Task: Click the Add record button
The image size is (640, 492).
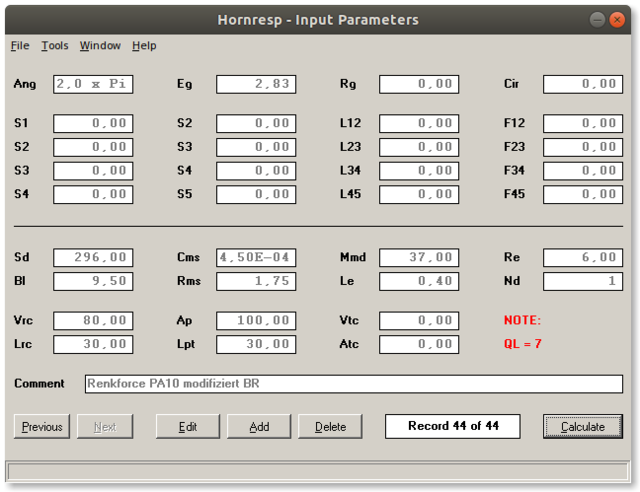Action: click(x=259, y=427)
